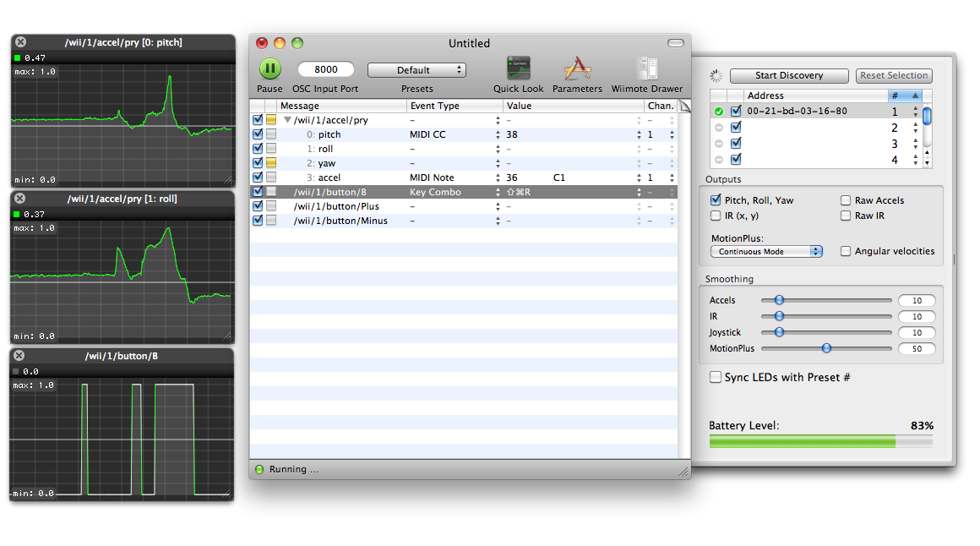Image resolution: width=980 pixels, height=546 pixels.
Task: Click the MotionPlus smoothing value field
Action: pyautogui.click(x=917, y=348)
